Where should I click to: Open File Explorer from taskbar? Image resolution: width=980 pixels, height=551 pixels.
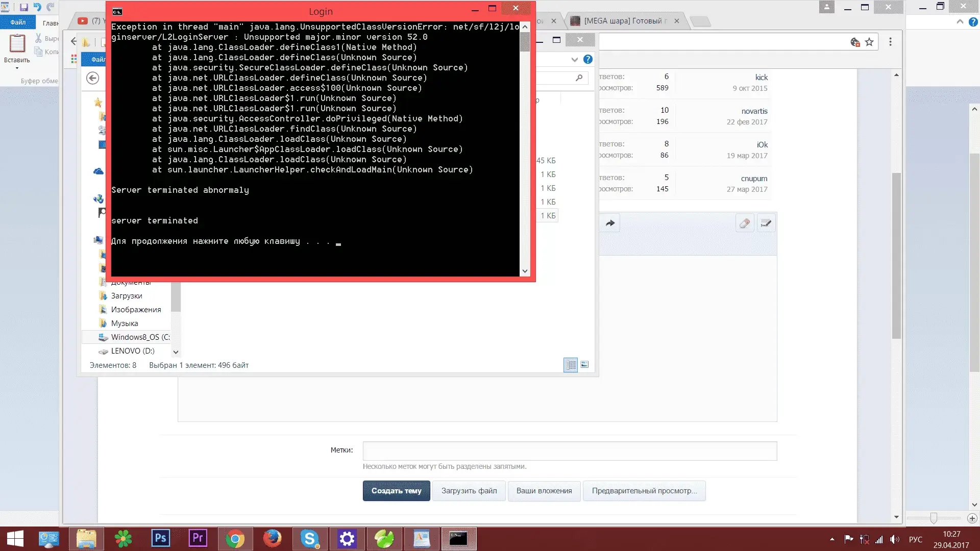coord(86,539)
